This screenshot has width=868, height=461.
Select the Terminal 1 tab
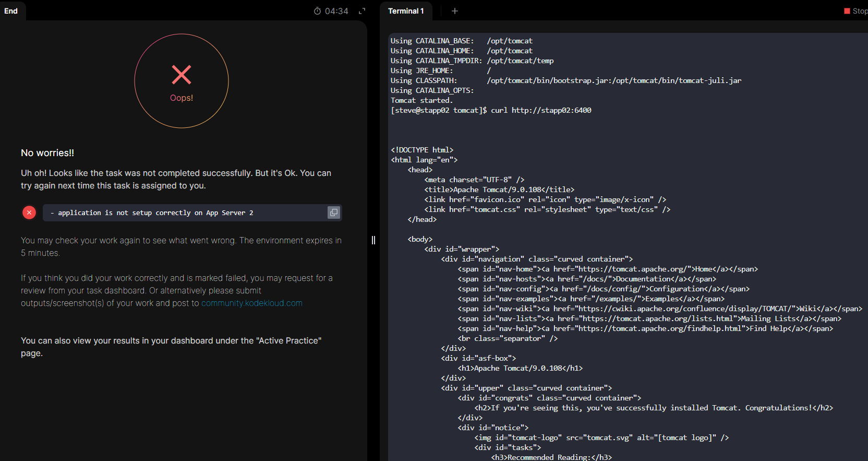pos(406,11)
